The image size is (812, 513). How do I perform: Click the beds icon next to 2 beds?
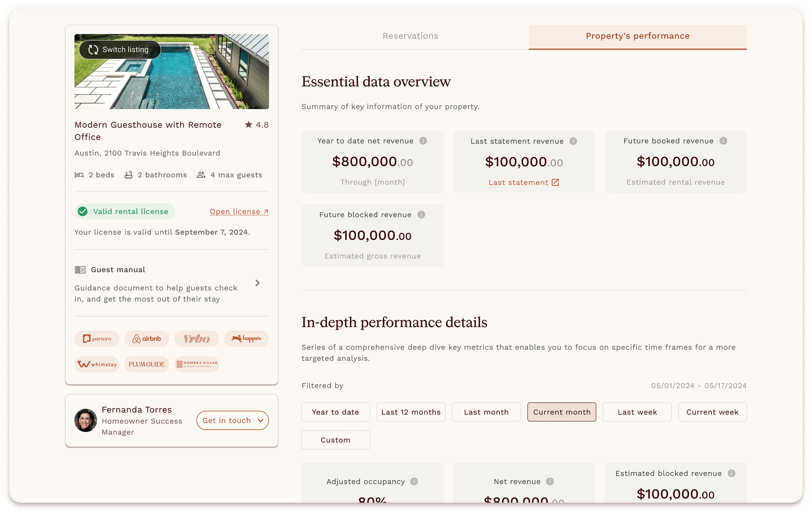[x=79, y=175]
